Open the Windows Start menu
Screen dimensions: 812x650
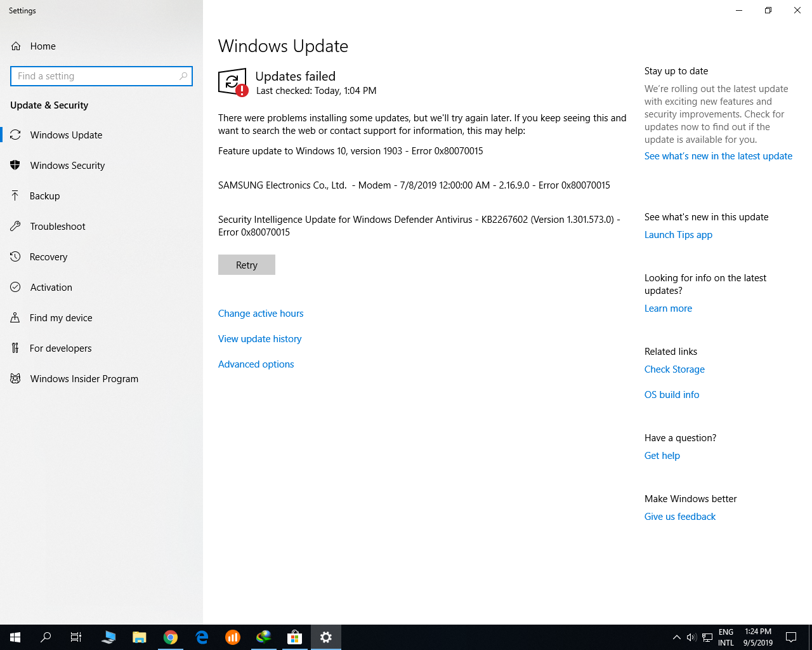tap(15, 637)
